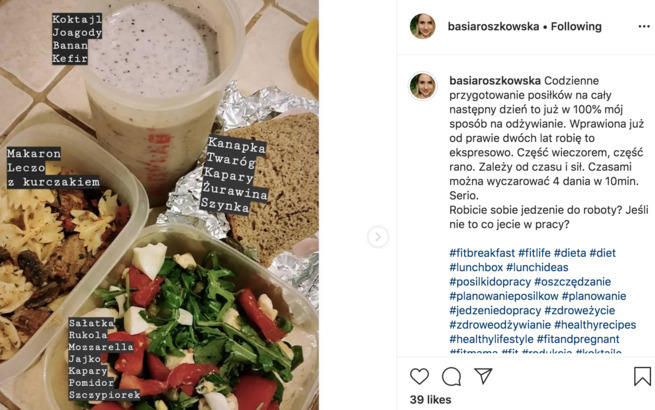Open the #oszczędzanie hashtag
The height and width of the screenshot is (410, 655).
572,282
